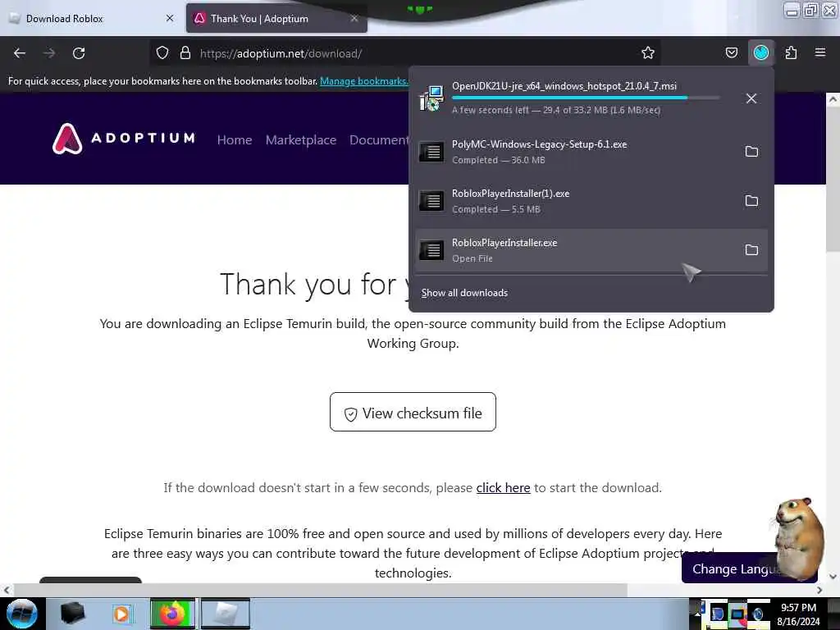This screenshot has width=840, height=630.
Task: Click the Adoptium logo
Action: pyautogui.click(x=124, y=139)
